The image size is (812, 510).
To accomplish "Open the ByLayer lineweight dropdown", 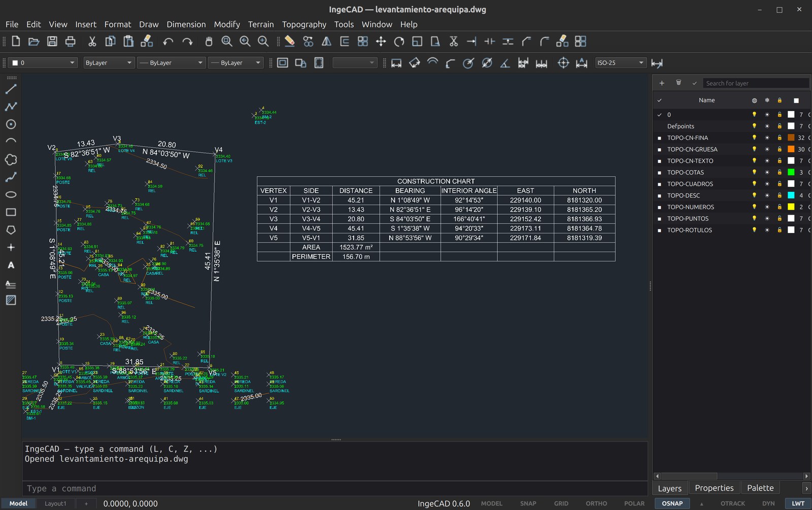I will (235, 63).
